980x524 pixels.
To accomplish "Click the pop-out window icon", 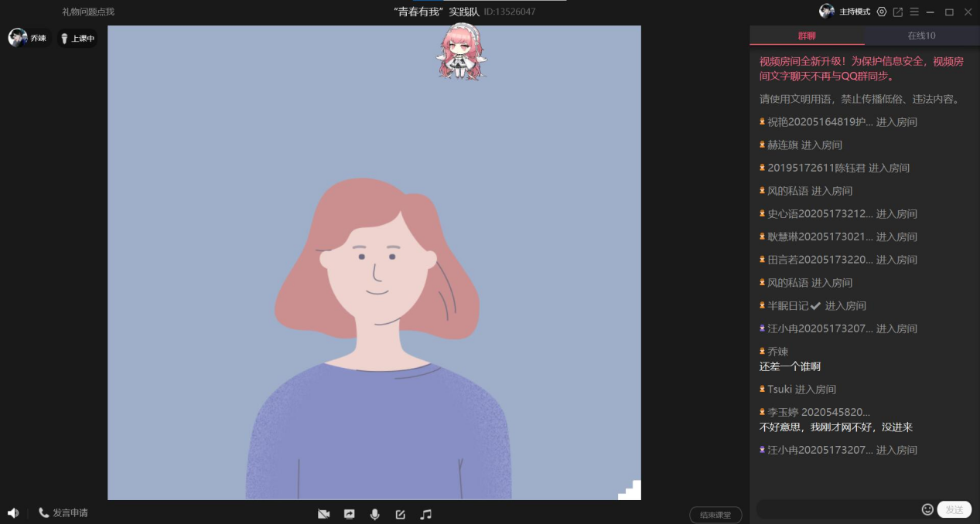I will [898, 12].
